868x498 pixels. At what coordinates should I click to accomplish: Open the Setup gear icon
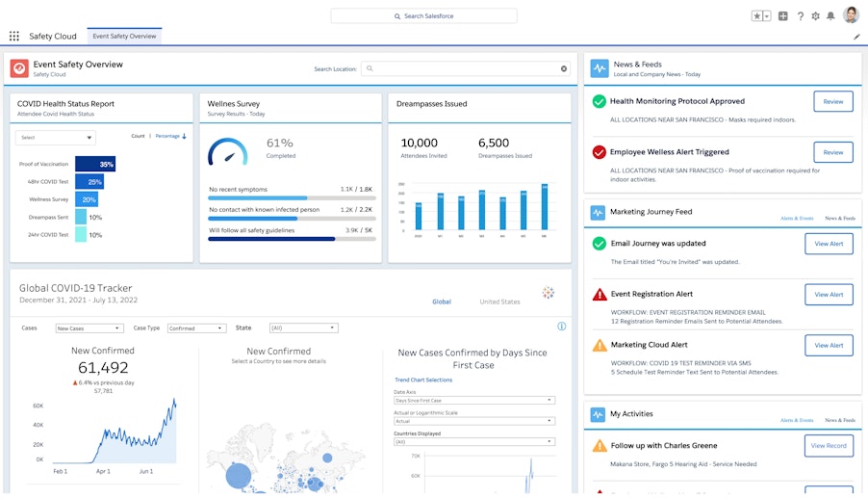[815, 16]
